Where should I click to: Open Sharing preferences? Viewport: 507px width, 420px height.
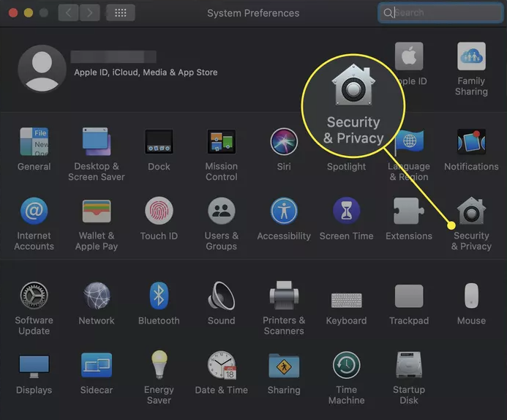[284, 365]
